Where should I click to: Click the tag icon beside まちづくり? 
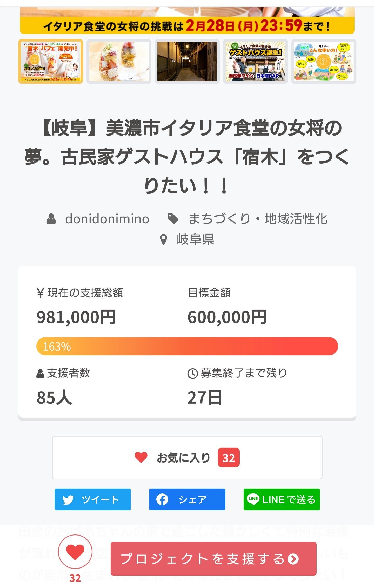pyautogui.click(x=173, y=219)
